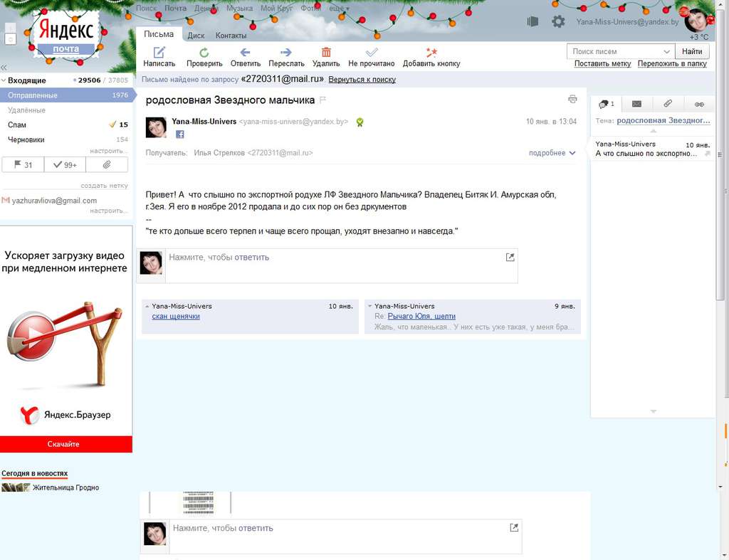Open Мой Круг in the top services bar
The image size is (729, 560).
tap(277, 9)
